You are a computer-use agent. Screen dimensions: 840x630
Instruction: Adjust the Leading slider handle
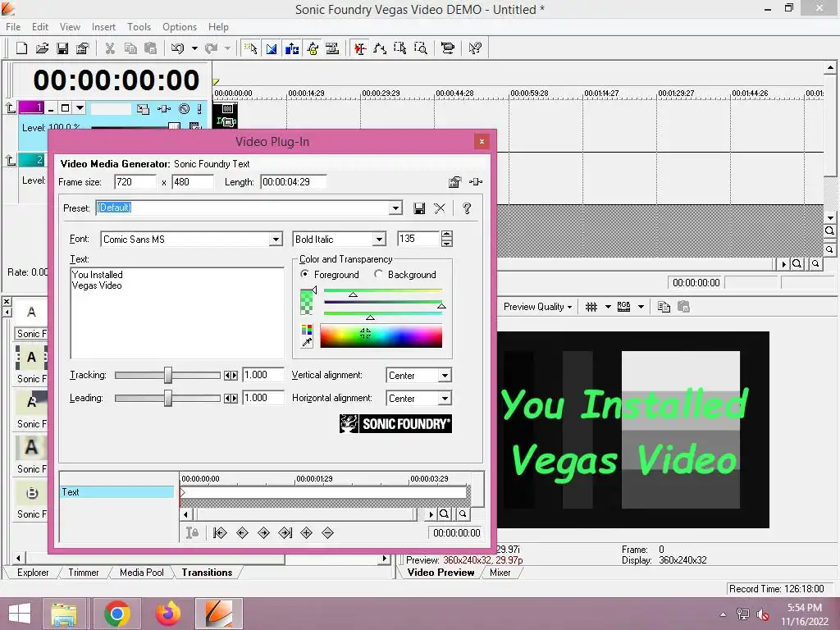[x=168, y=398]
